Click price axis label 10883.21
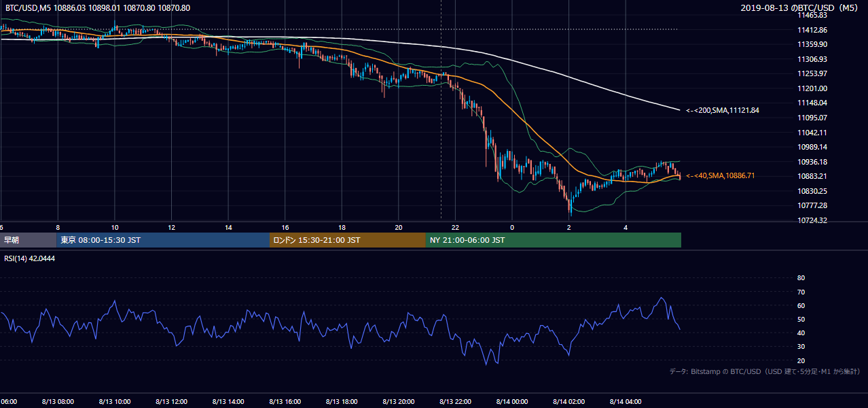 click(812, 176)
